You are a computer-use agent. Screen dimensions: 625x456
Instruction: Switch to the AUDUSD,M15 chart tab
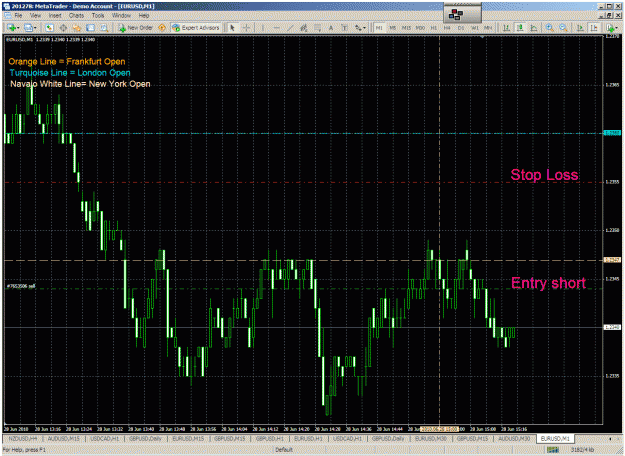click(x=63, y=438)
